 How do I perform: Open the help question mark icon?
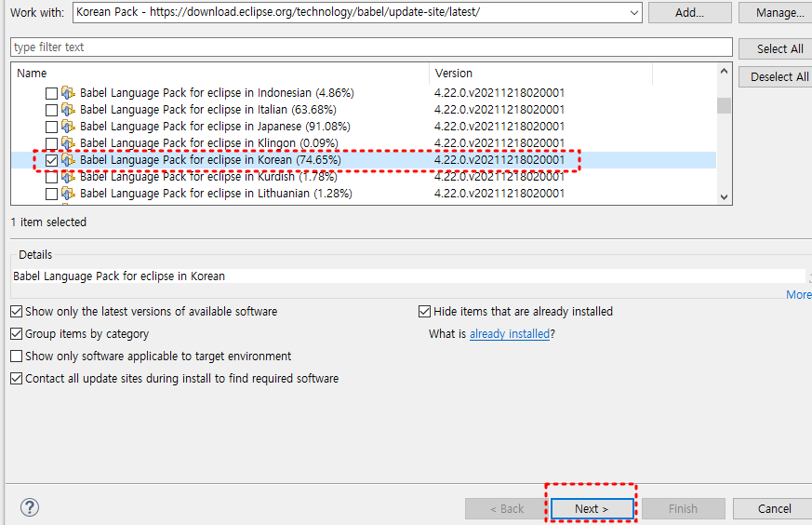click(x=30, y=507)
